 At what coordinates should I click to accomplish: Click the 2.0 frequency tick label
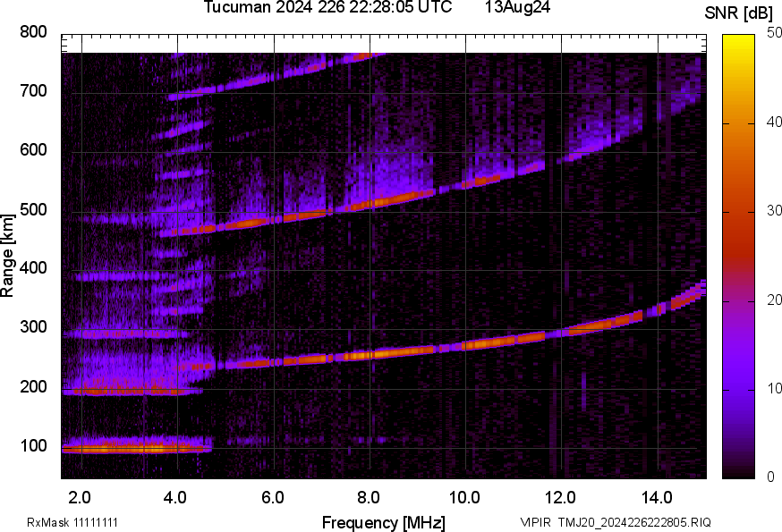click(81, 494)
